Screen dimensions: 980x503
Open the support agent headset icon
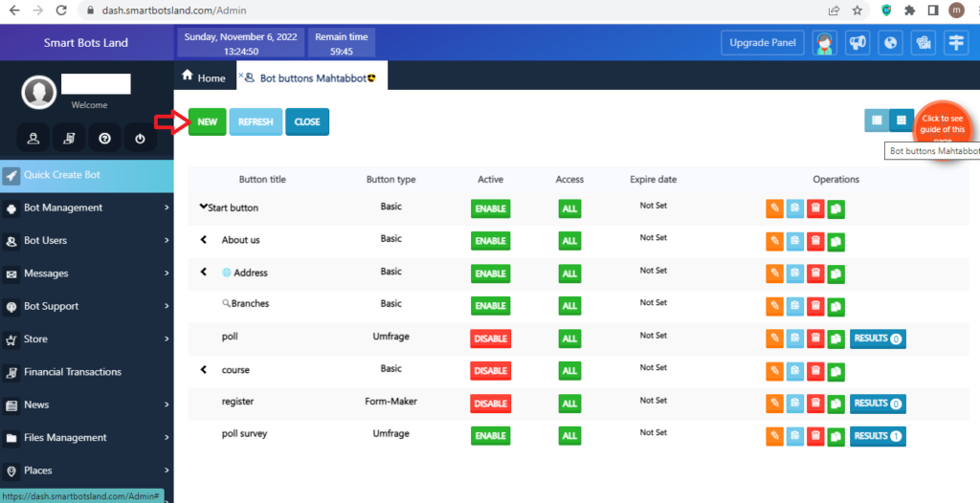(x=825, y=43)
